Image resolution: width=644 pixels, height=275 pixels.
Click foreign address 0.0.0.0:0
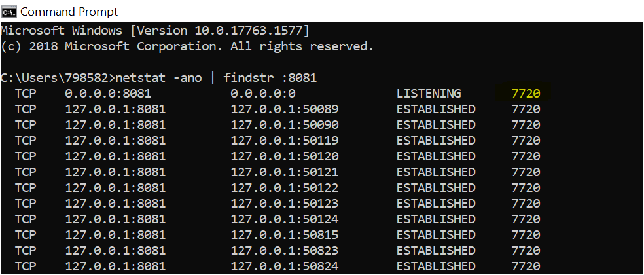pos(263,94)
